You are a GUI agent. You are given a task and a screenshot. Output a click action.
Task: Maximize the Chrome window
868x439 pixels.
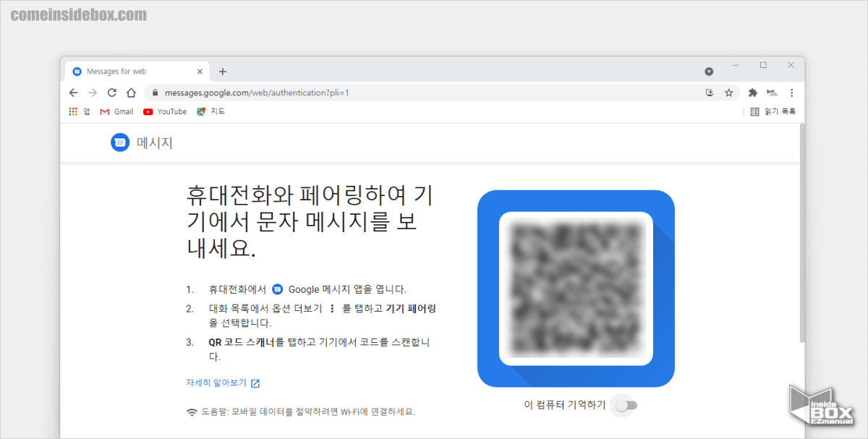point(763,65)
